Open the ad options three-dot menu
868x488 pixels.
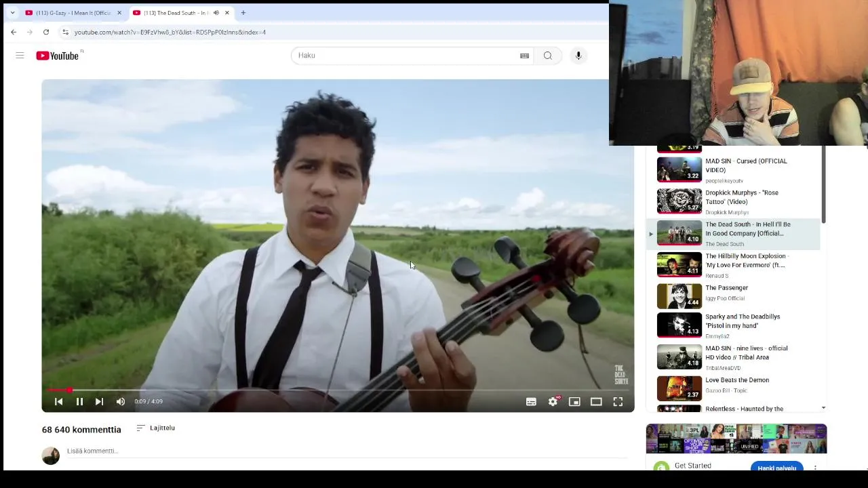pyautogui.click(x=815, y=468)
